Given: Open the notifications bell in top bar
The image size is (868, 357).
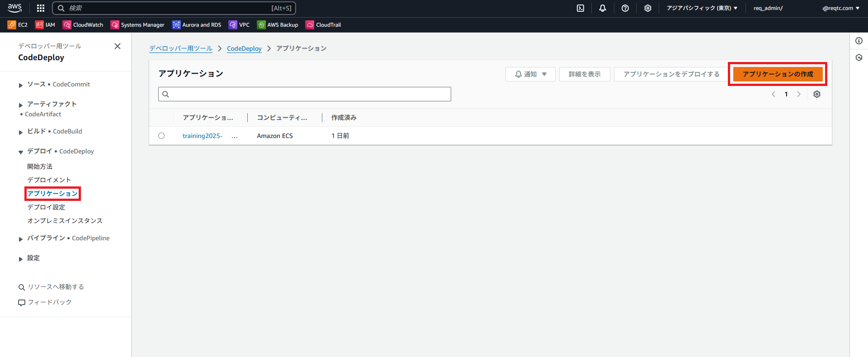Looking at the screenshot, I should point(603,8).
